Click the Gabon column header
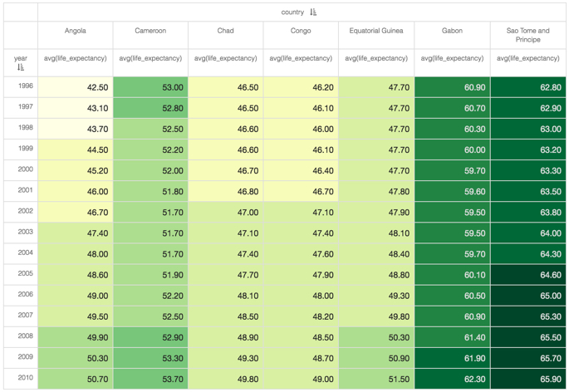The image size is (569, 392). point(452,31)
